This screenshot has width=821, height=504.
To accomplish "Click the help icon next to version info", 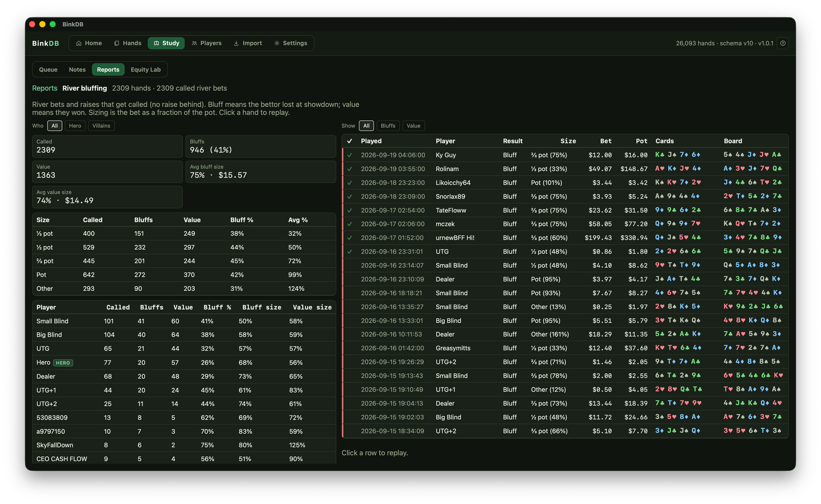I will click(x=783, y=44).
